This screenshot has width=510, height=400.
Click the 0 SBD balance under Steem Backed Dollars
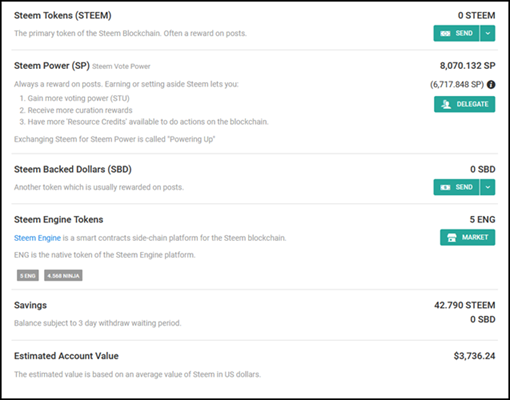[483, 169]
